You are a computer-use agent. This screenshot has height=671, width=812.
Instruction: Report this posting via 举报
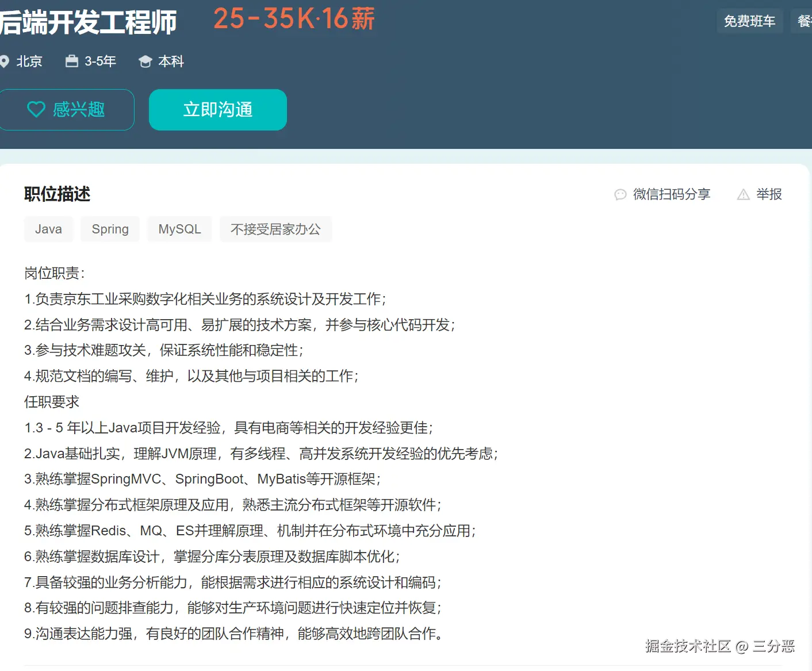click(769, 194)
